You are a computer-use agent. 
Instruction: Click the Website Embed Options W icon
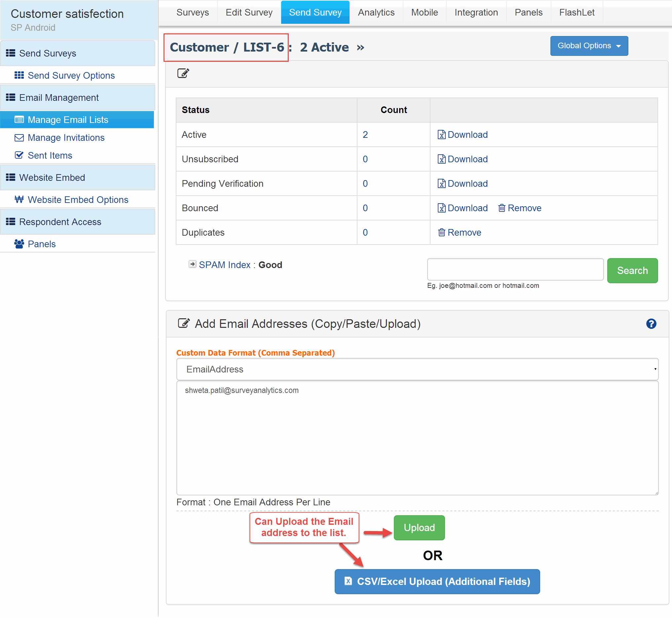click(x=19, y=199)
